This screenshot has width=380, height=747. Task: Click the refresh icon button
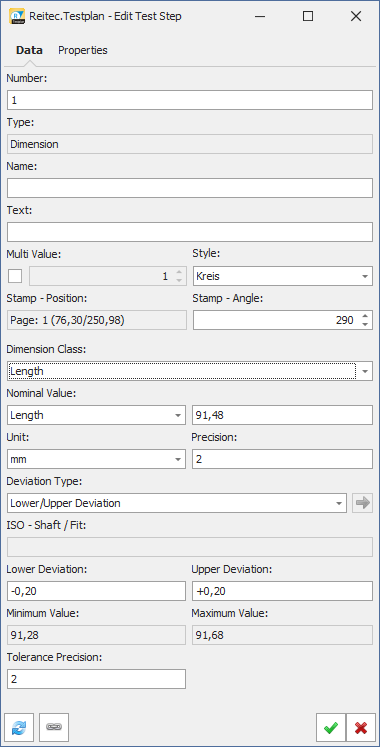pos(19,727)
